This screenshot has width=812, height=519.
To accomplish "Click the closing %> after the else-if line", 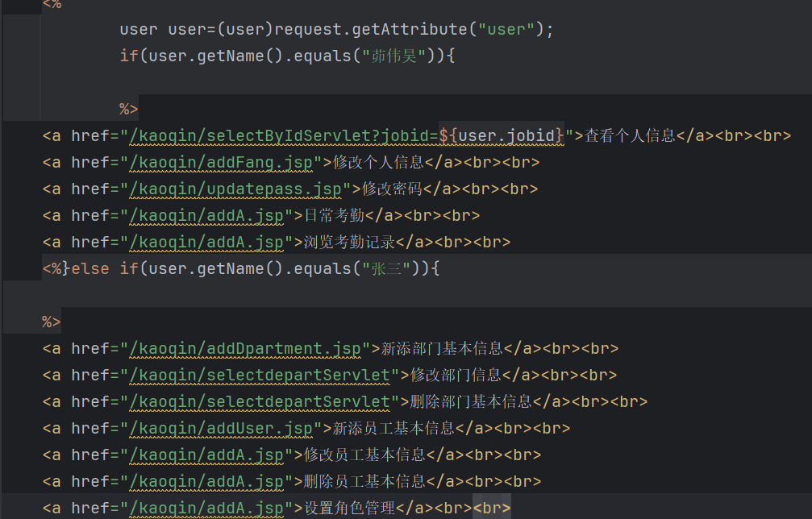I will [52, 322].
